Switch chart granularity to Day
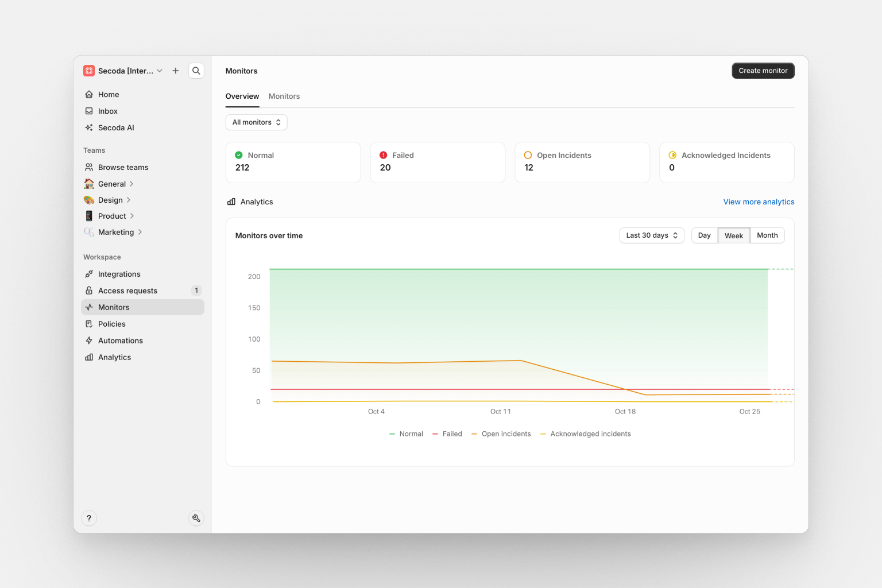 pos(704,235)
